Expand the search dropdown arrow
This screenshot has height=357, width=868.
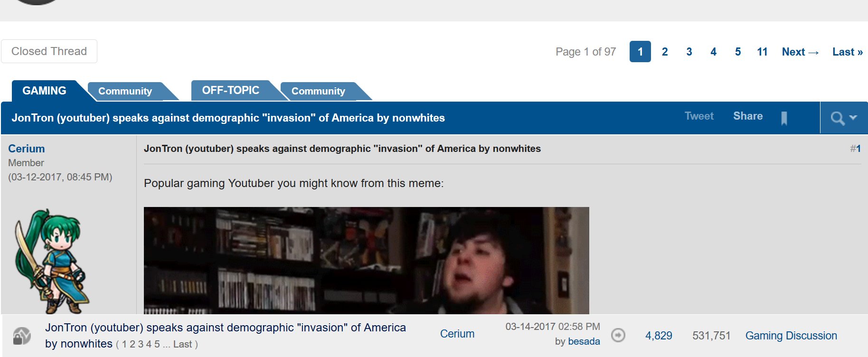pos(853,117)
